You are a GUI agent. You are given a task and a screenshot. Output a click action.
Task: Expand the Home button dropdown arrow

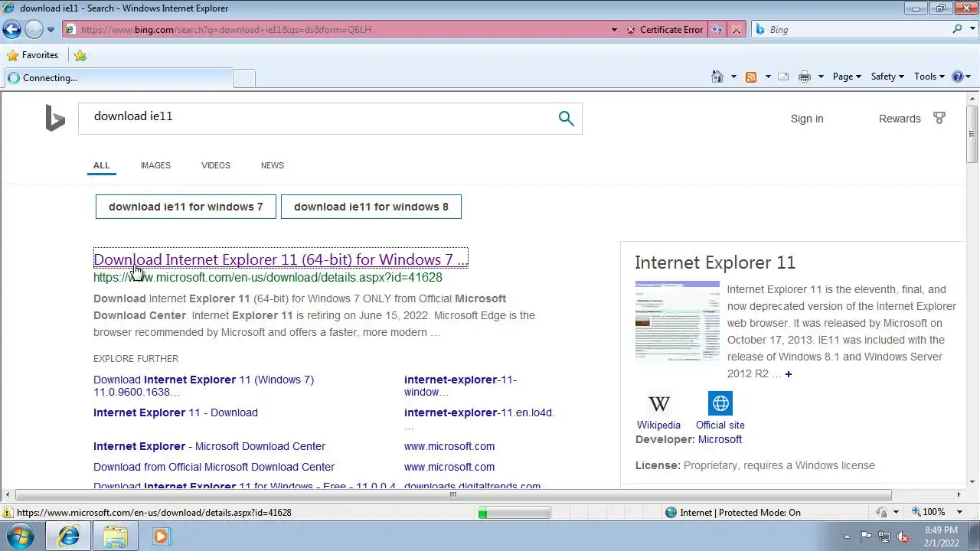(733, 77)
